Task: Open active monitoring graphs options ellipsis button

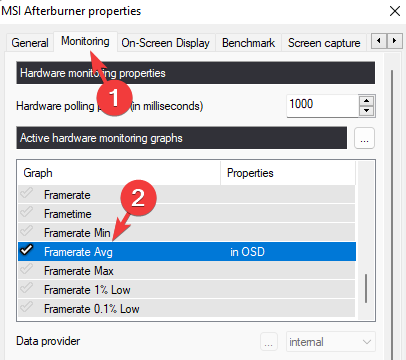Action: point(364,138)
